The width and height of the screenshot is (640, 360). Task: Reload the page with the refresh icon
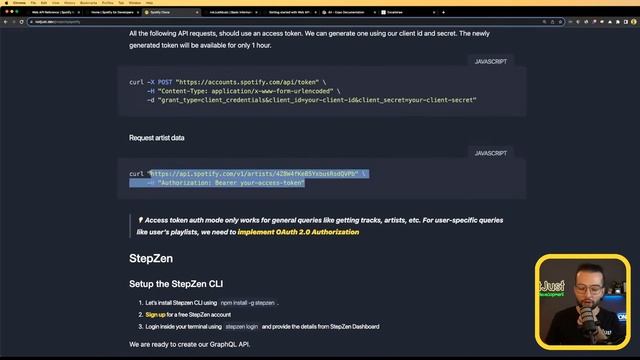(x=22, y=22)
